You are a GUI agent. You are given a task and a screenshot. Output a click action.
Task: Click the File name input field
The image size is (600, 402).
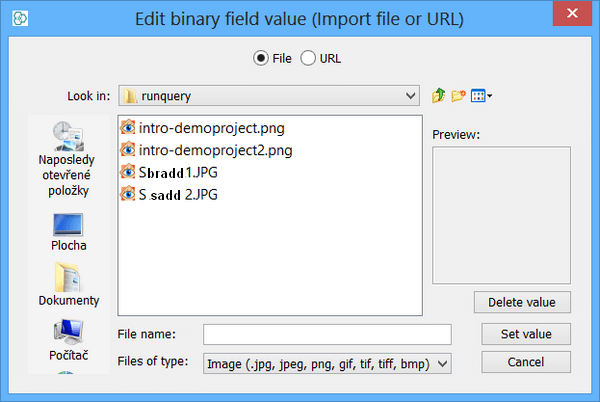click(327, 334)
